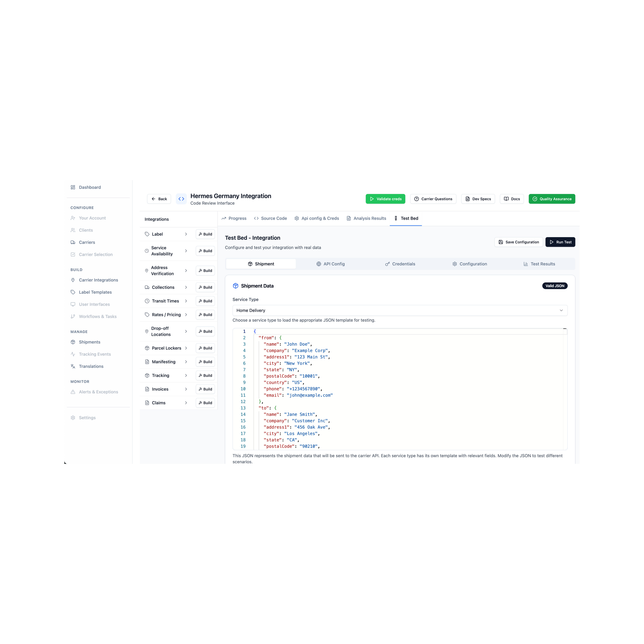Click the Carriers truck icon in sidebar
This screenshot has width=644, height=644.
click(73, 242)
